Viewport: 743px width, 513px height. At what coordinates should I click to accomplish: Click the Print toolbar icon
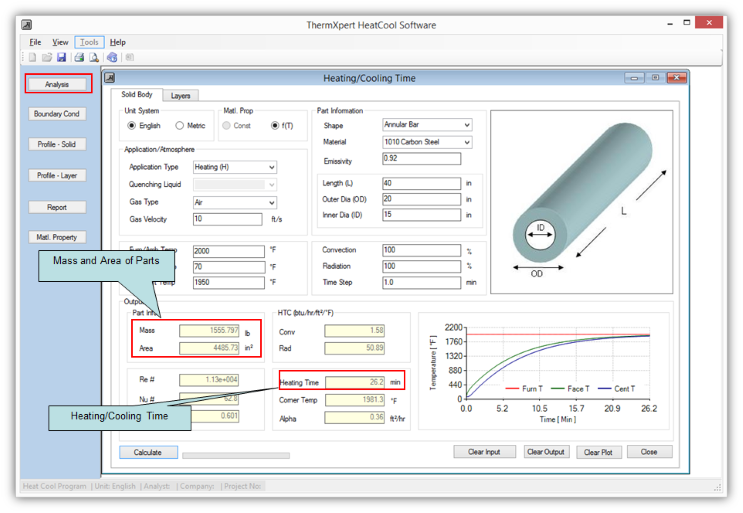click(x=79, y=57)
